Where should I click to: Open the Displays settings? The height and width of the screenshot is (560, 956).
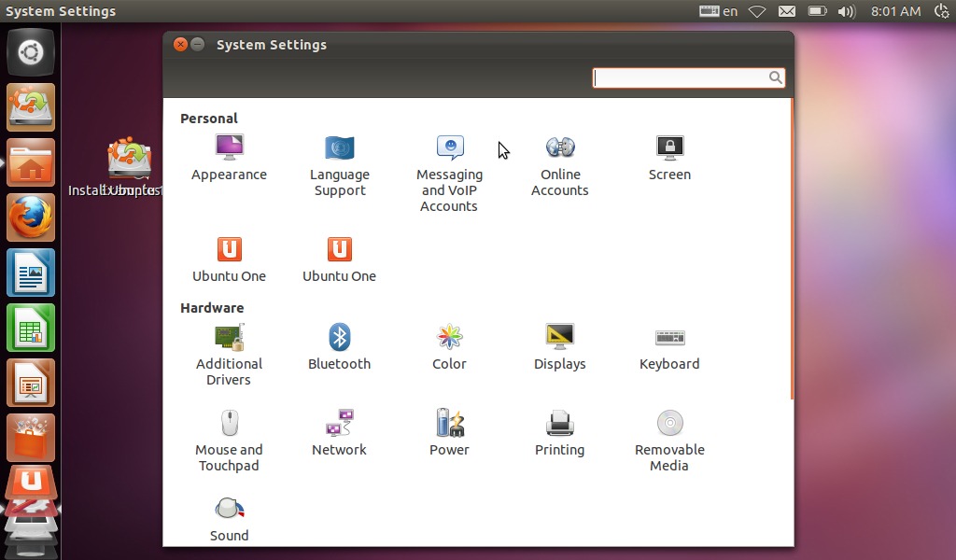[560, 347]
